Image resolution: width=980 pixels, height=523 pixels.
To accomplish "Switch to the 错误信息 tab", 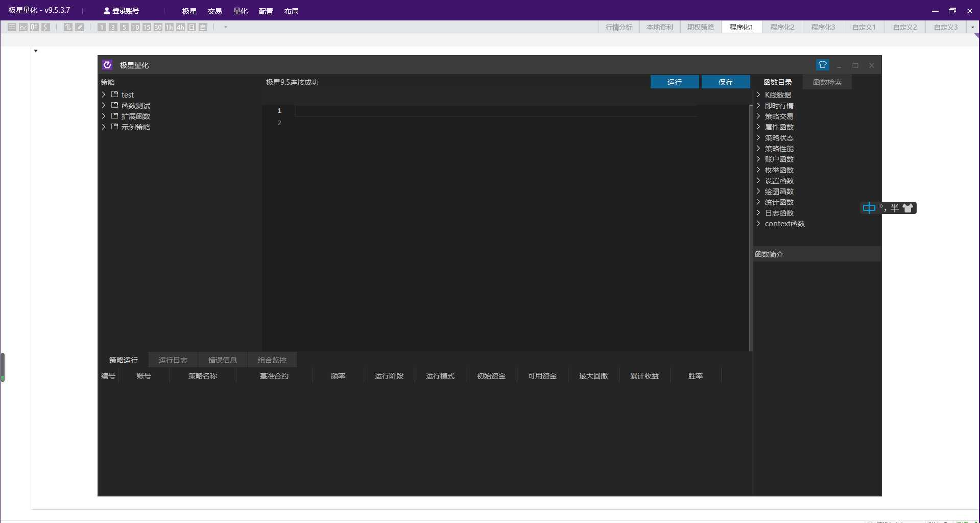I will point(223,360).
